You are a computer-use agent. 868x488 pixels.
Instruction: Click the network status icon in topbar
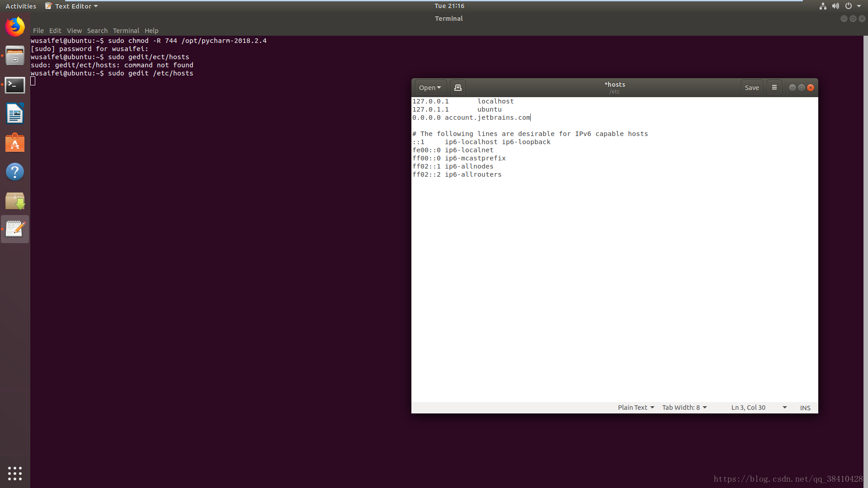coord(821,6)
